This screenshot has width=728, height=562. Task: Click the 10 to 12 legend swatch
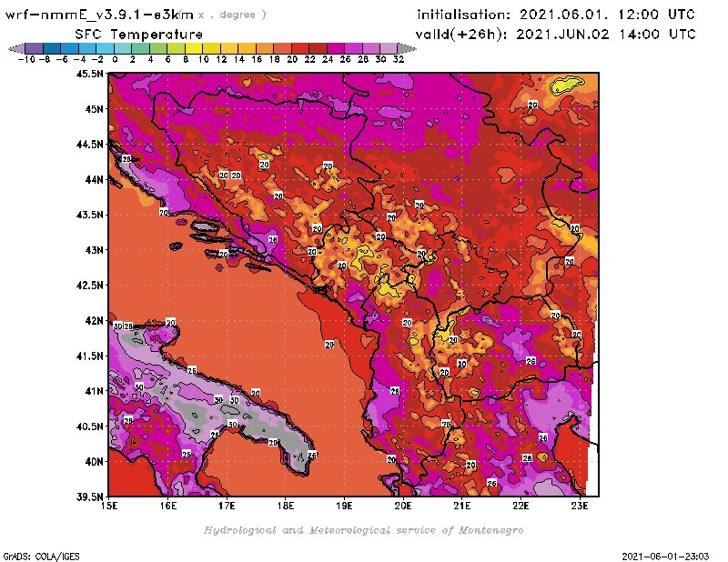click(x=211, y=48)
